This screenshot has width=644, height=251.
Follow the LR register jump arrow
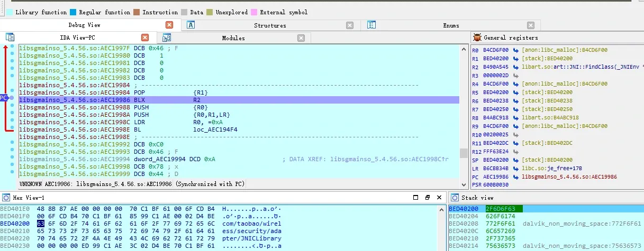pyautogui.click(x=515, y=168)
